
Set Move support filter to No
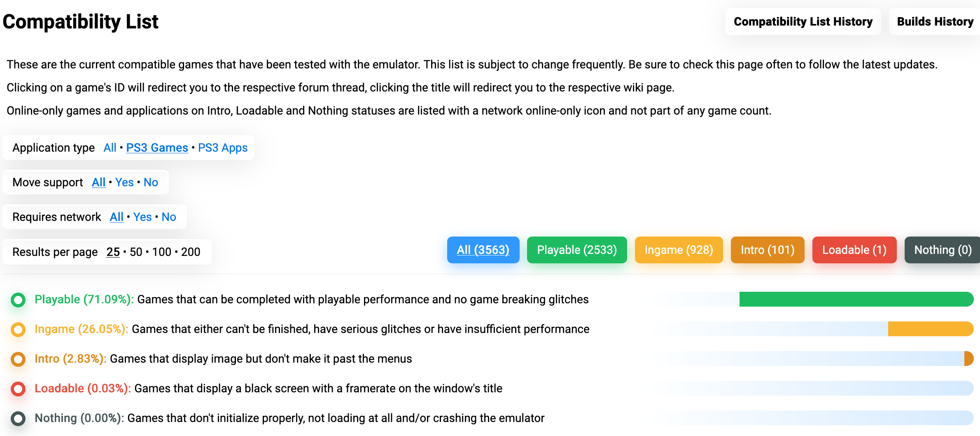tap(151, 182)
